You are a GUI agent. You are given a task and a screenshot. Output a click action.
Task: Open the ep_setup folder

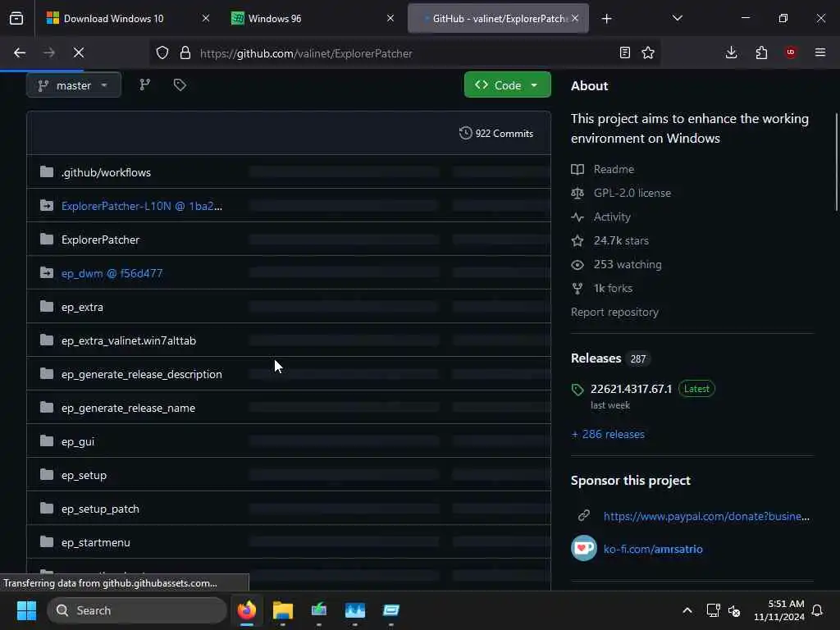coord(84,476)
